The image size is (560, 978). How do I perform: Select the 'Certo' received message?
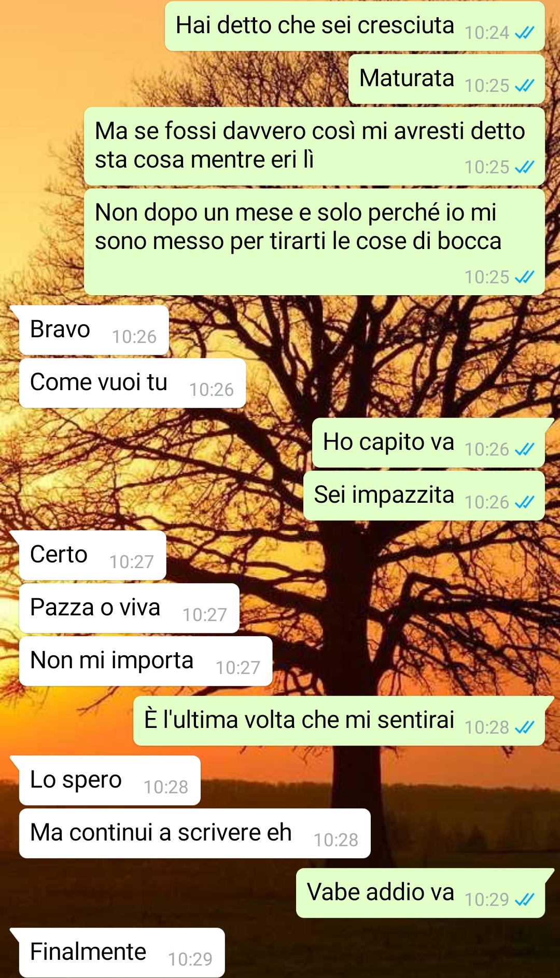92,555
